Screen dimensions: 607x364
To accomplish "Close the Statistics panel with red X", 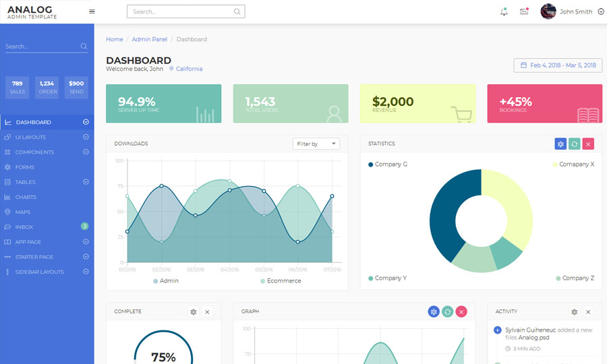I will [x=588, y=144].
